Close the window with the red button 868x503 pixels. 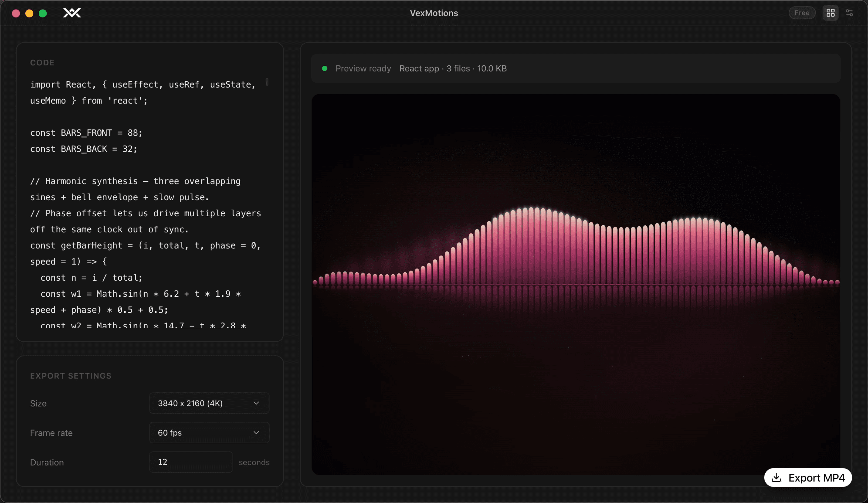(x=16, y=14)
